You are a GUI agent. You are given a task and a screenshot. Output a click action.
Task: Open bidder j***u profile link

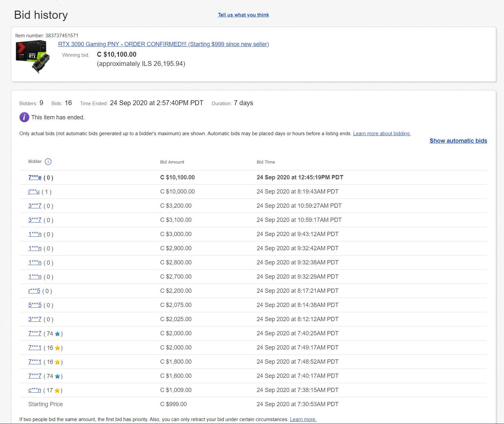point(34,192)
